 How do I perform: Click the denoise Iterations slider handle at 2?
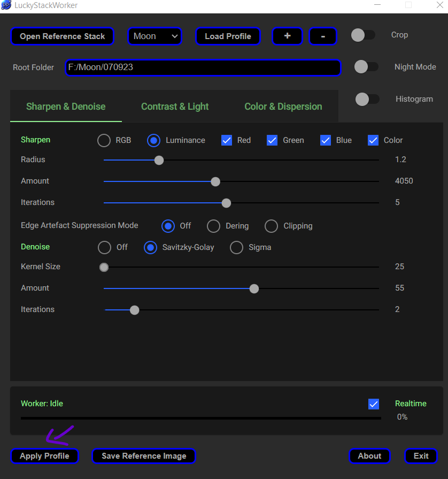[134, 310]
